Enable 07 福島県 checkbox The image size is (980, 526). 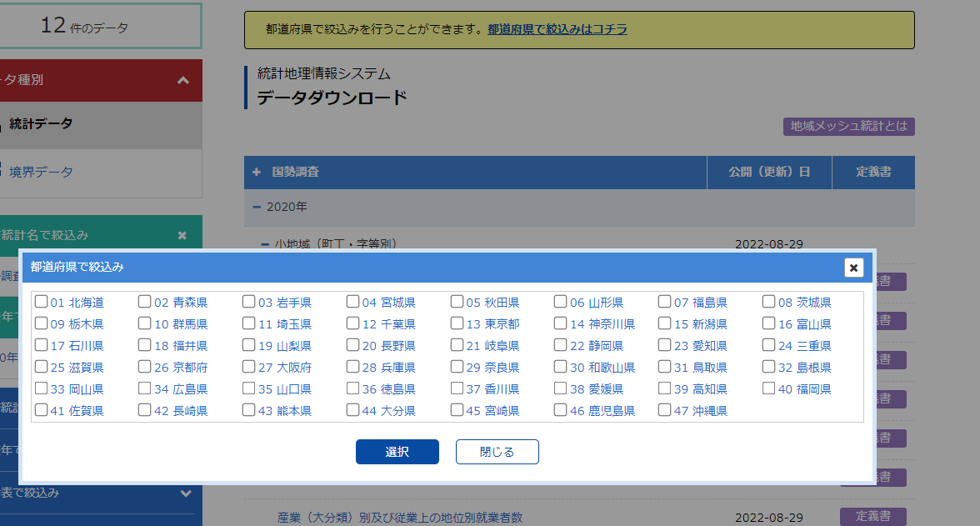(664, 302)
